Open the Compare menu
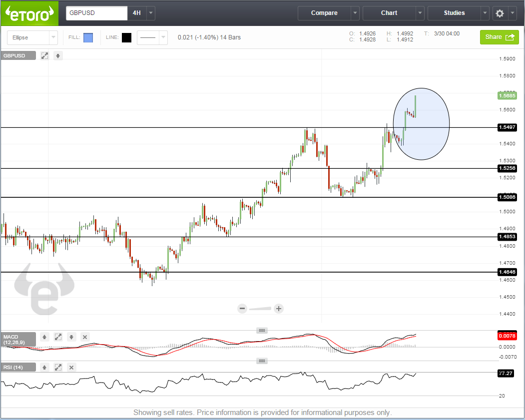The height and width of the screenshot is (420, 525). coord(324,13)
